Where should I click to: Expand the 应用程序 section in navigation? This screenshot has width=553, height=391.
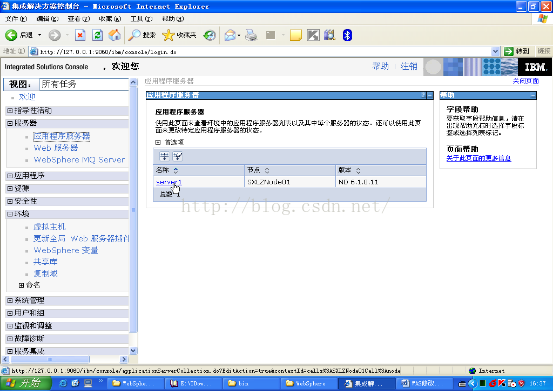click(x=10, y=176)
